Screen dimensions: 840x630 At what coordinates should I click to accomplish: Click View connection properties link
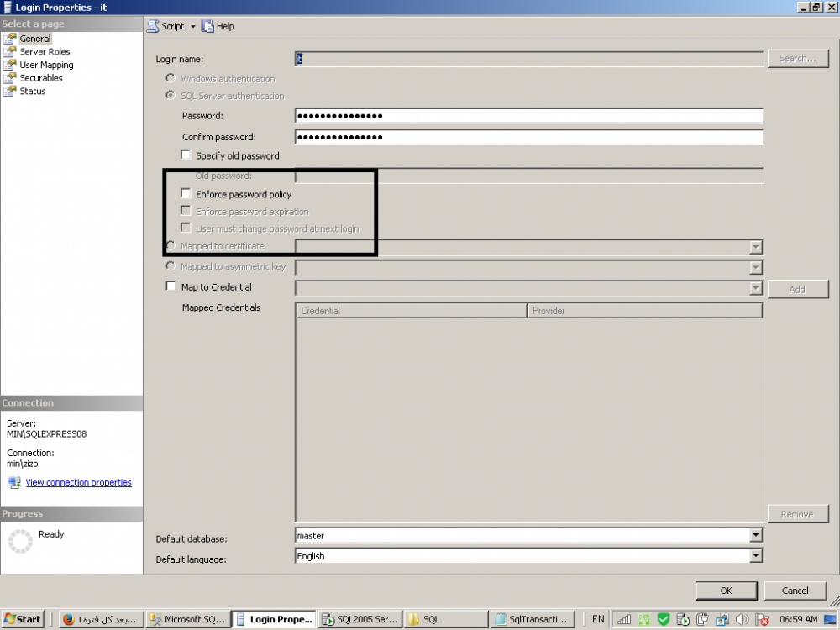(x=79, y=482)
